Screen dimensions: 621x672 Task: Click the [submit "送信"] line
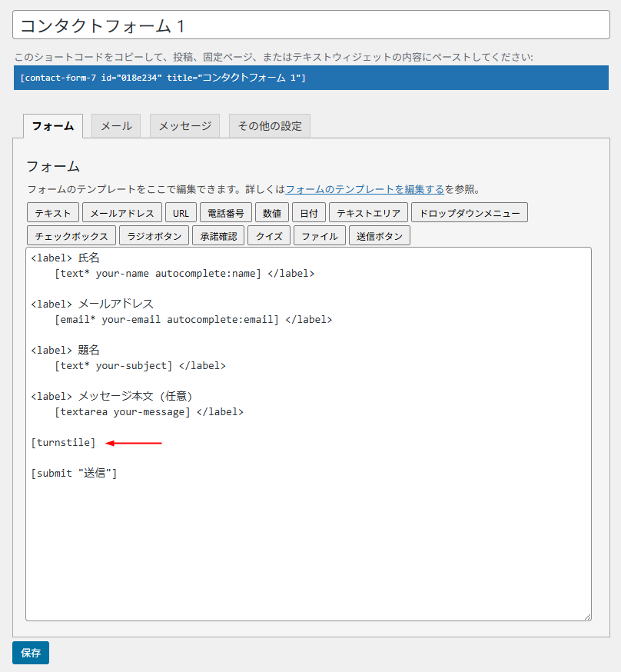tap(74, 473)
